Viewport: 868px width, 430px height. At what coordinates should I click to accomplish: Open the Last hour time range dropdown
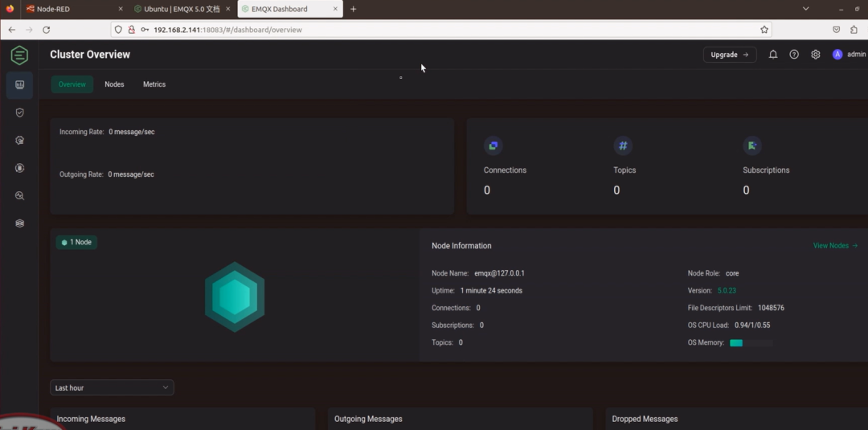click(112, 387)
